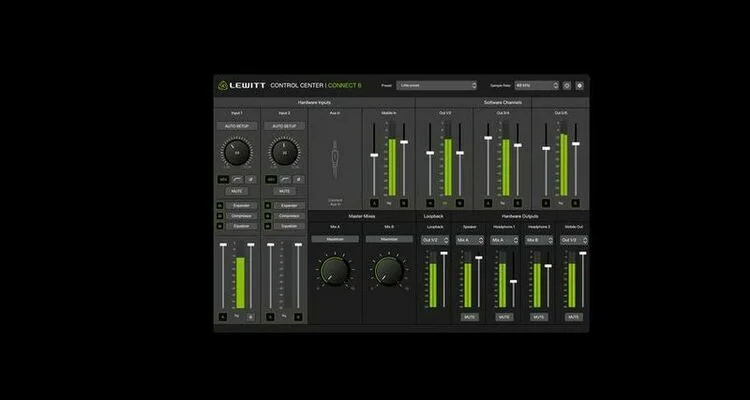
Task: Click the Input 2 gain knob
Action: click(285, 152)
